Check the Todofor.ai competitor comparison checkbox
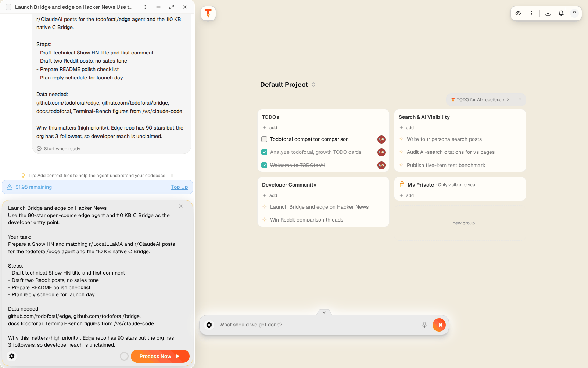 (264, 139)
